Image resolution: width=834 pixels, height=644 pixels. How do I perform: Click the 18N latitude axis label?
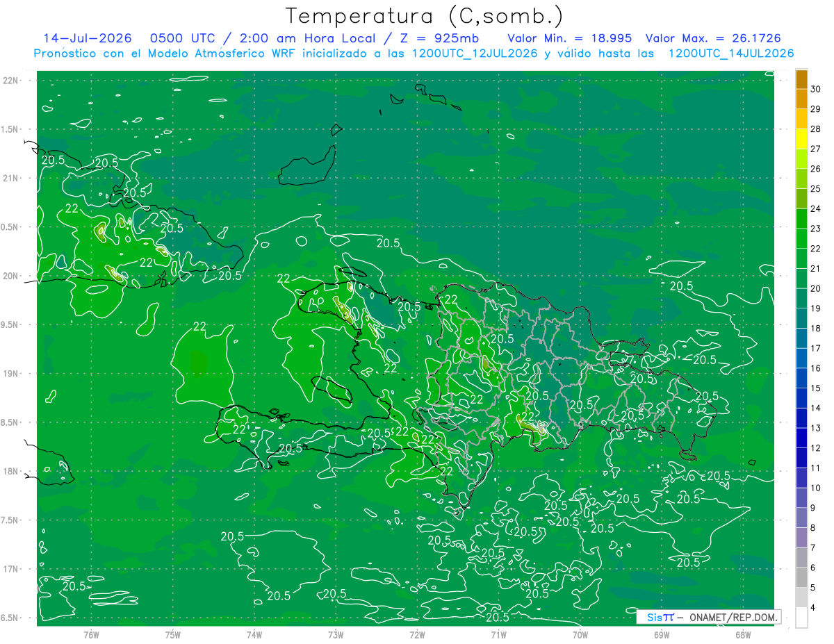point(10,472)
